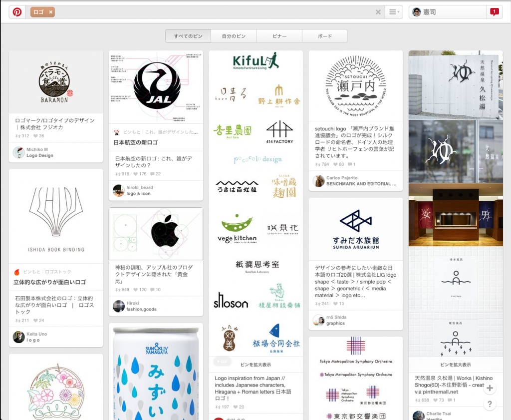Click rn5 Shida avatar icon
This screenshot has width=511, height=420.
[x=318, y=320]
